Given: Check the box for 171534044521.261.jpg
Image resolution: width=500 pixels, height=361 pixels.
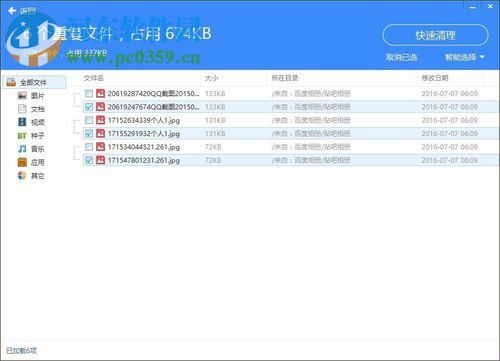Looking at the screenshot, I should (89, 147).
